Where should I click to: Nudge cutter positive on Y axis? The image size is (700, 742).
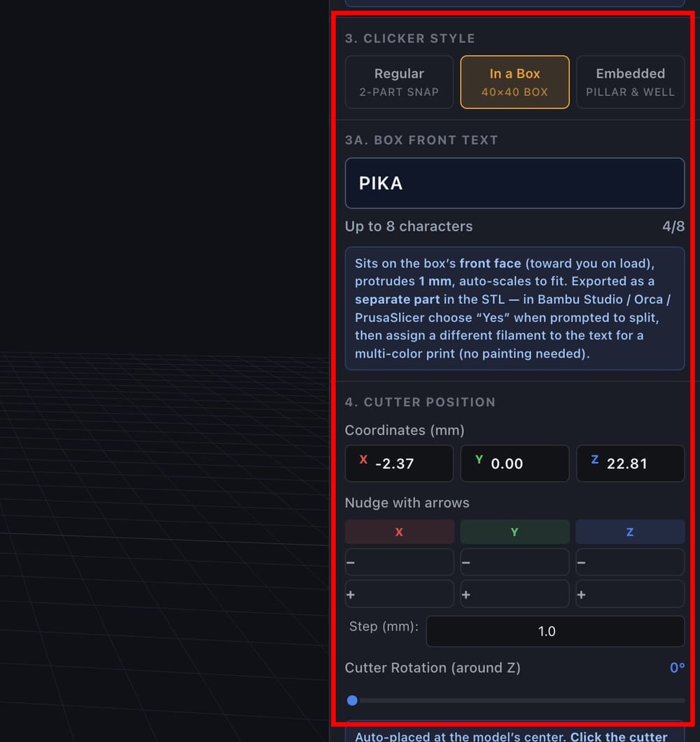(x=514, y=594)
